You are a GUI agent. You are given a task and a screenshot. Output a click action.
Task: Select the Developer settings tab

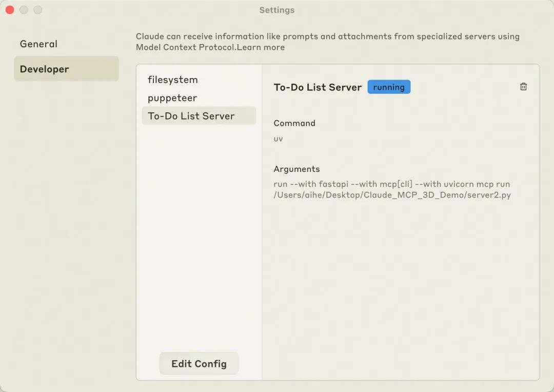point(45,69)
